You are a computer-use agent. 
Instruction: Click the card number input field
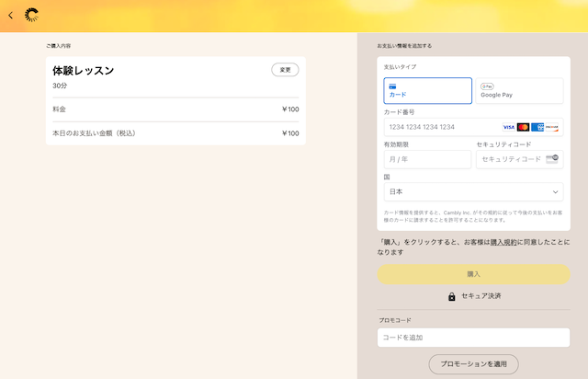pyautogui.click(x=473, y=127)
